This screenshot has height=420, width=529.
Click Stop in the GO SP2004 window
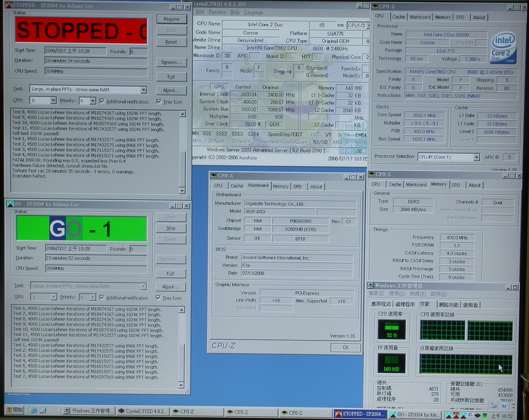pyautogui.click(x=170, y=228)
